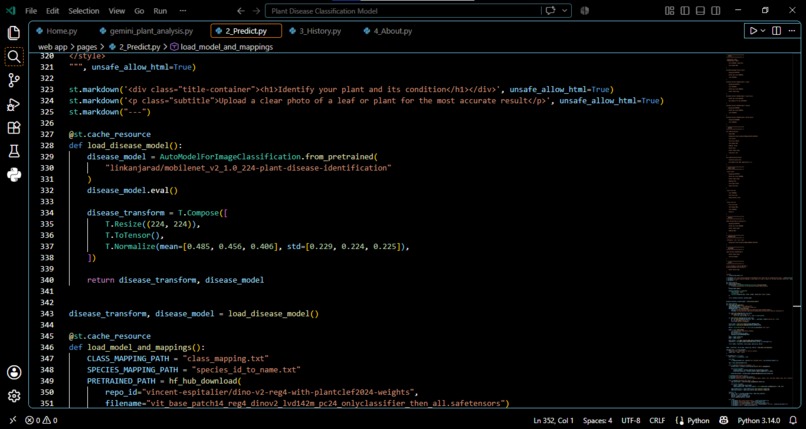Click the VS Code logo in title bar
Screen dimensions: 806x429
pos(11,11)
